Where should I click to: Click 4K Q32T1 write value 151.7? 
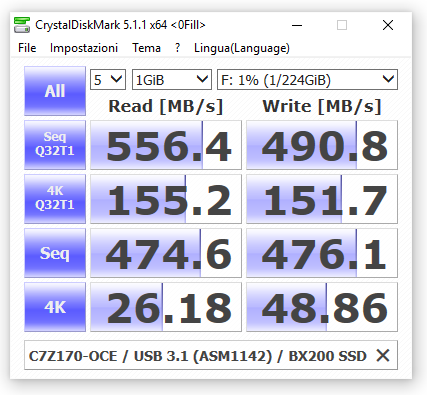[x=322, y=199]
